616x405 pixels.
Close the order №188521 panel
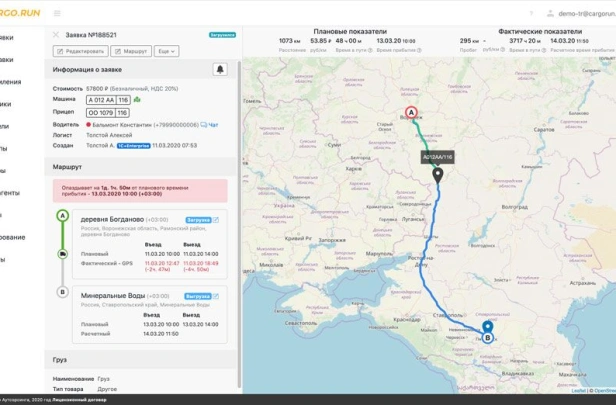(55, 34)
